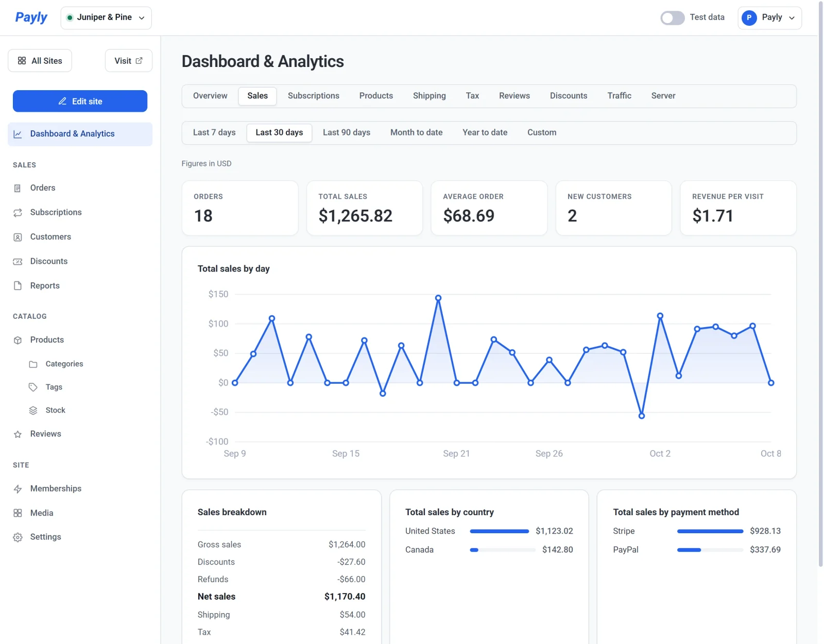Click the Subscriptions loop icon in sidebar
The image size is (824, 644).
pyautogui.click(x=18, y=212)
